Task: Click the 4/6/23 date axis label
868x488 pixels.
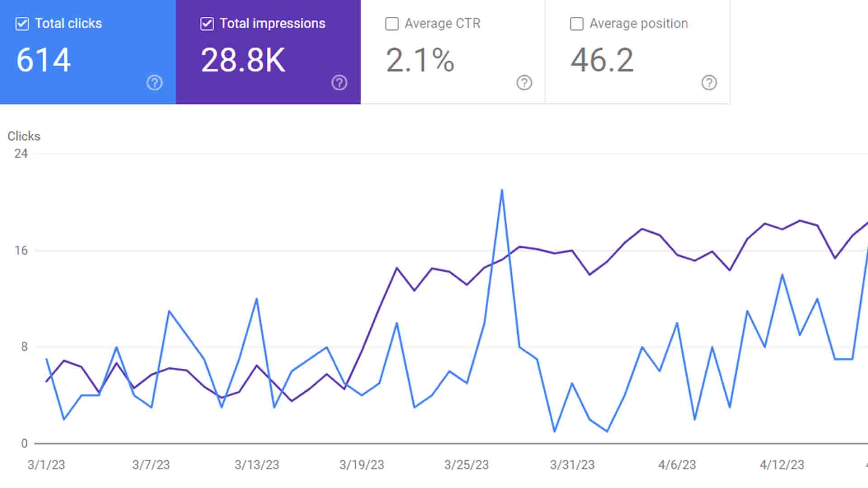Action: [677, 465]
